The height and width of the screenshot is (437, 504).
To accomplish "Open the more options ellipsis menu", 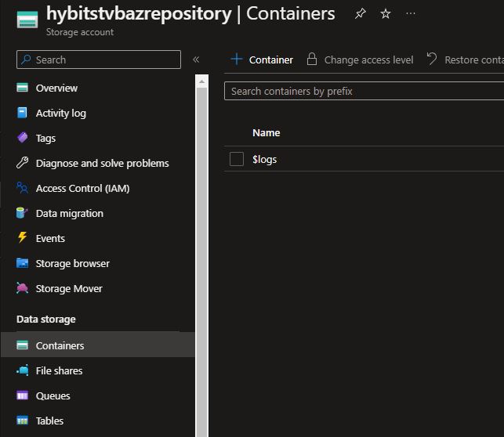I will [x=411, y=14].
